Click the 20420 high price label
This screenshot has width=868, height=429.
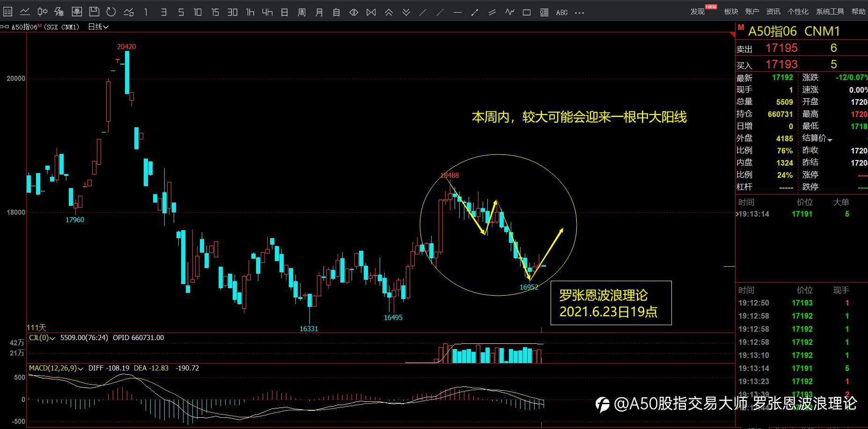pyautogui.click(x=126, y=47)
